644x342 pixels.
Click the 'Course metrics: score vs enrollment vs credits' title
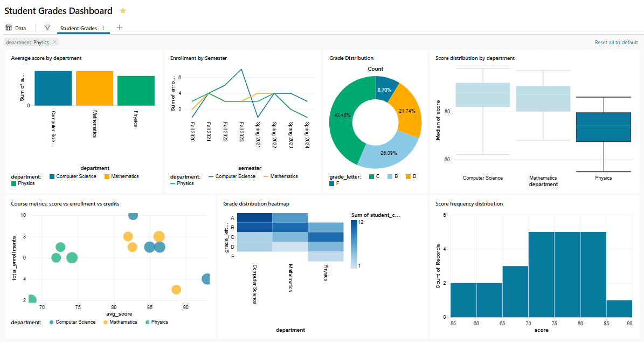pos(65,203)
